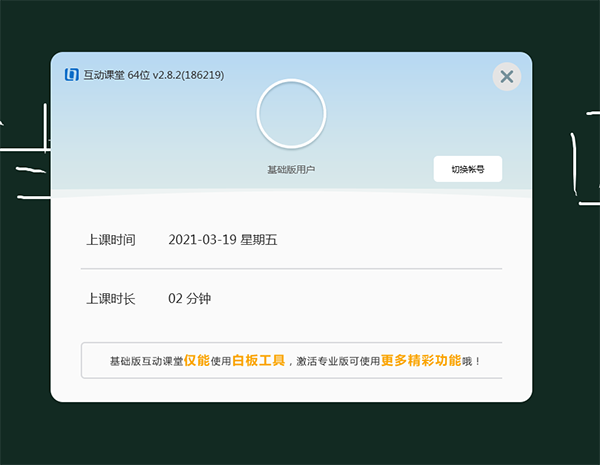Click the dark whiteboard area below the dialog
This screenshot has height=465, width=600.
[300, 435]
